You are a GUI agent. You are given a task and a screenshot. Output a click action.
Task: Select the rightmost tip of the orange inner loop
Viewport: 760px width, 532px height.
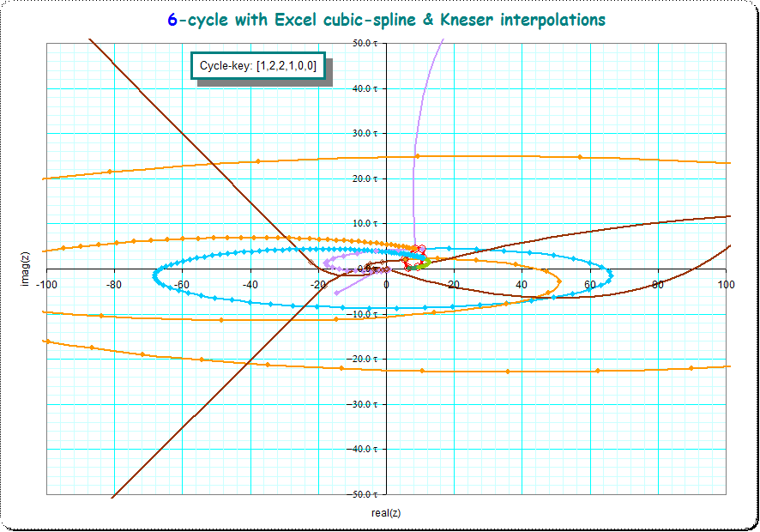coord(559,280)
